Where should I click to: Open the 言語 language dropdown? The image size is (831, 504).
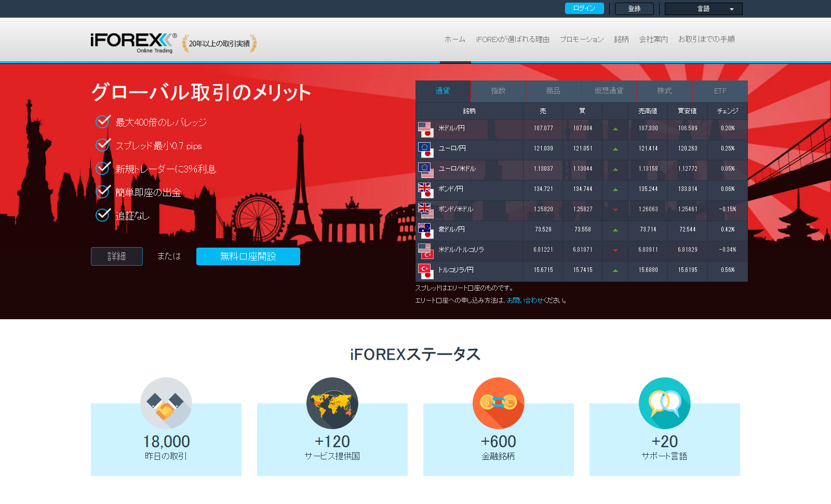(704, 9)
